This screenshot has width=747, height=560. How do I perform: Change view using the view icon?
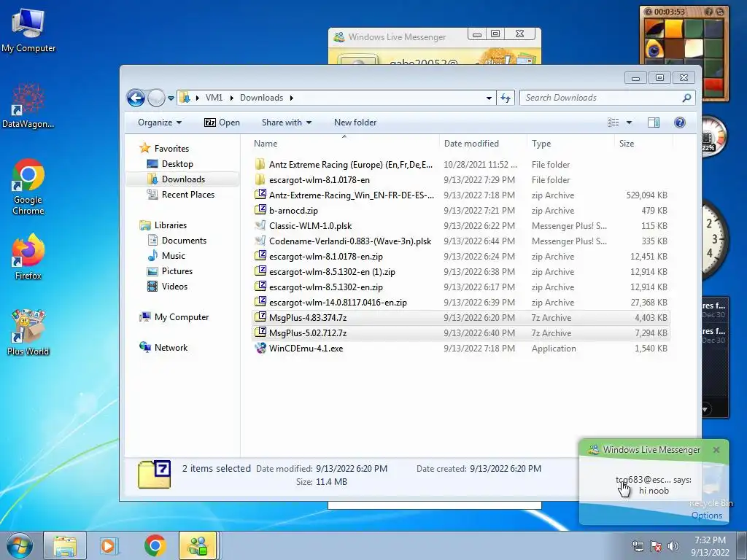tap(613, 122)
